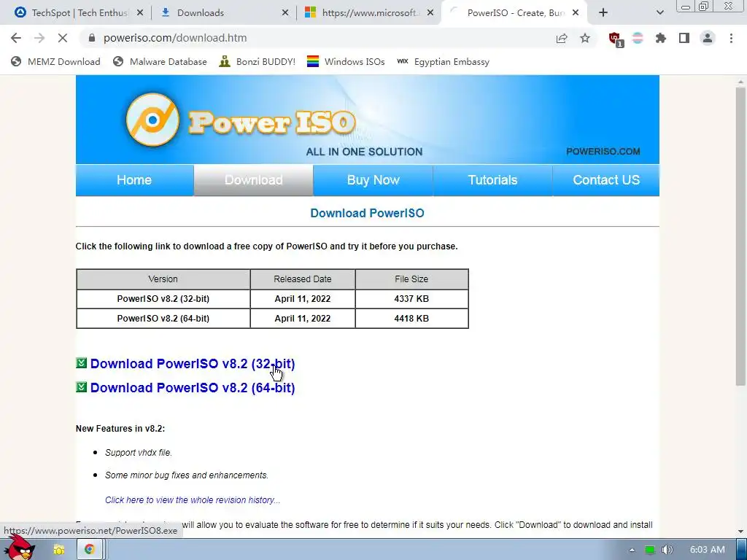Open the uBlock Origin extension icon
The height and width of the screenshot is (560, 747).
click(615, 39)
